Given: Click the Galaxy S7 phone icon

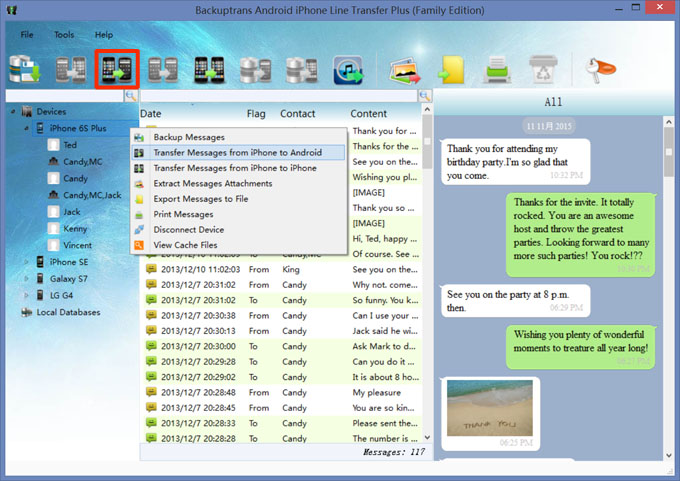Looking at the screenshot, I should (x=40, y=278).
